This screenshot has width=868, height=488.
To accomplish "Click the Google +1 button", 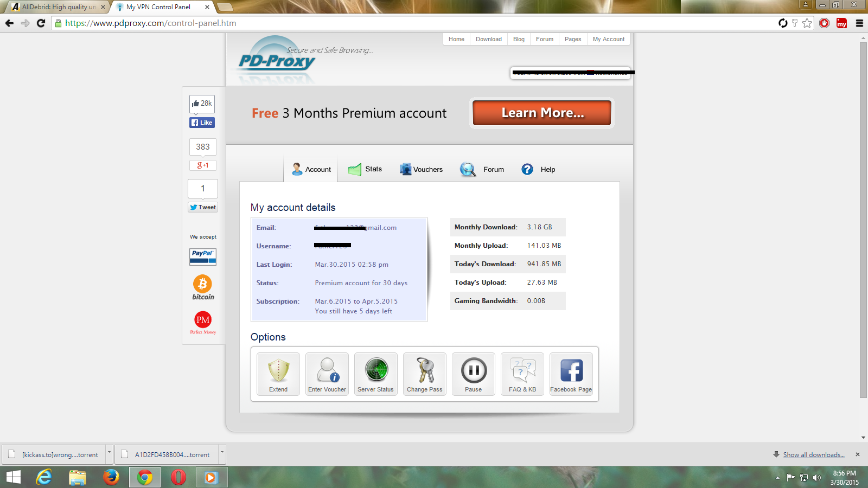I will tap(202, 165).
